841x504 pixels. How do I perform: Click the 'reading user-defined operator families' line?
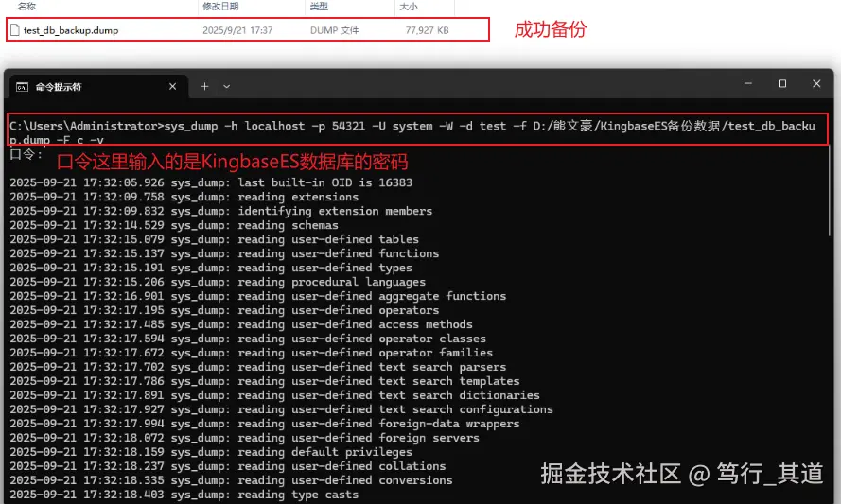pos(251,353)
